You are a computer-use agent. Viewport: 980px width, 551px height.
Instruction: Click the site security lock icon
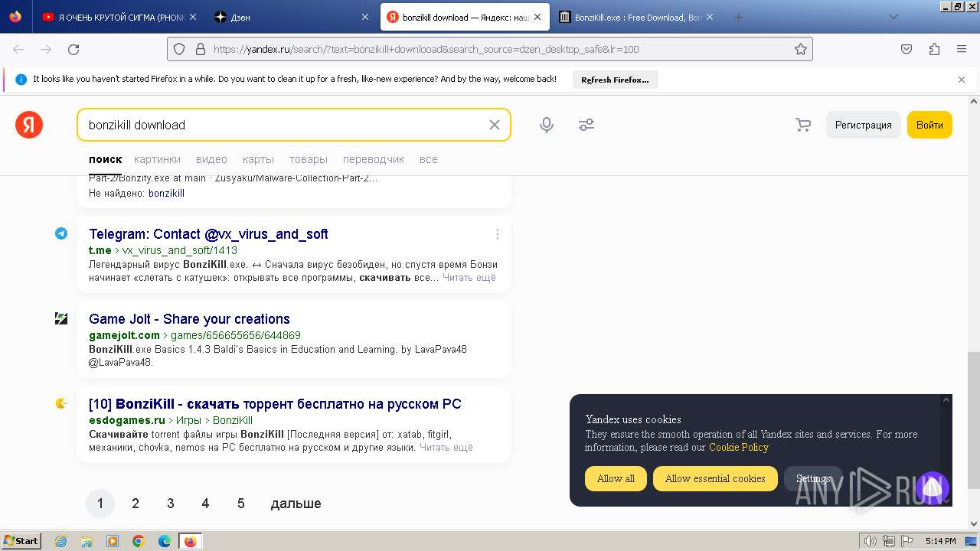click(201, 49)
